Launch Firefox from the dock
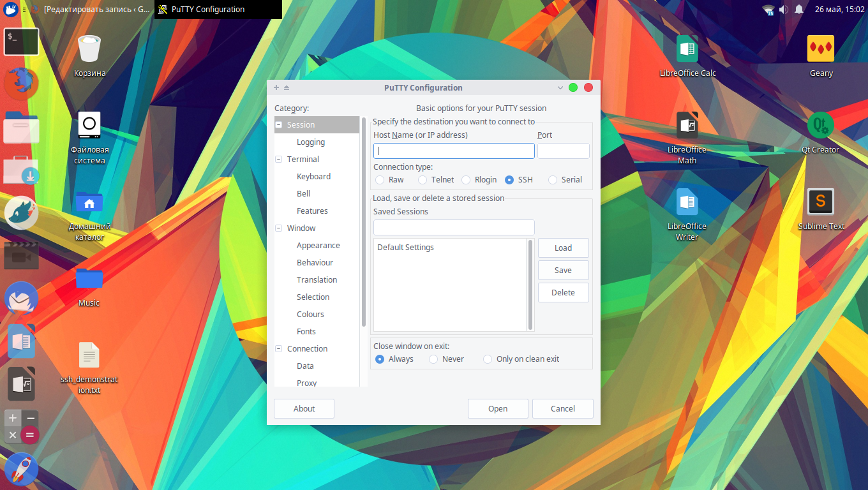 tap(22, 83)
